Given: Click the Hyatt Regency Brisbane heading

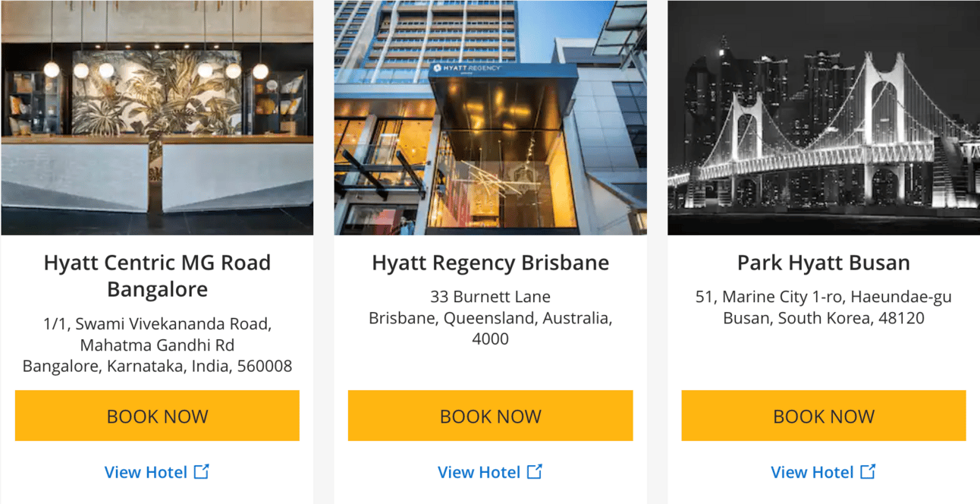Looking at the screenshot, I should tap(490, 263).
